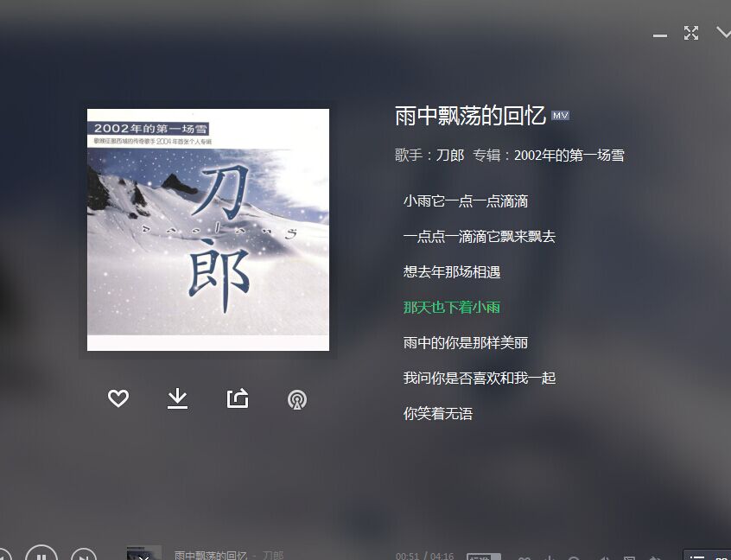Open the playlist queue icon in the bottom-right

point(697,556)
